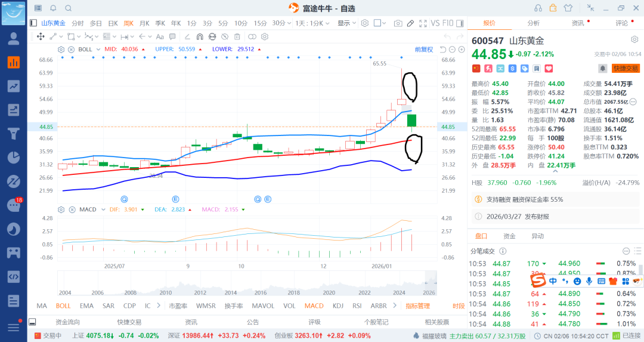Viewport: 644px width, 342px height.
Task: Set a price alert with the bell
Action: [x=602, y=68]
